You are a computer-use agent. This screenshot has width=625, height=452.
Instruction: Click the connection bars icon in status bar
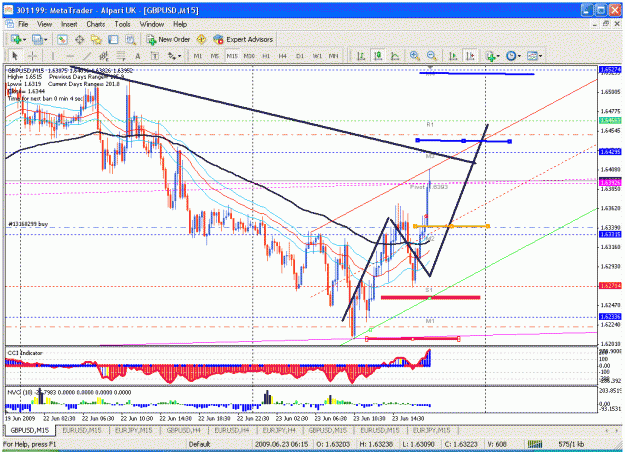(535, 444)
